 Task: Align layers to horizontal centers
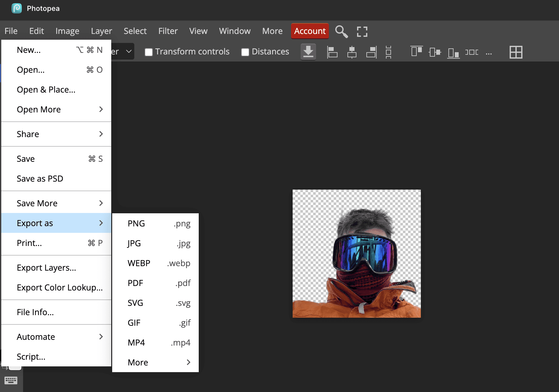coord(352,52)
